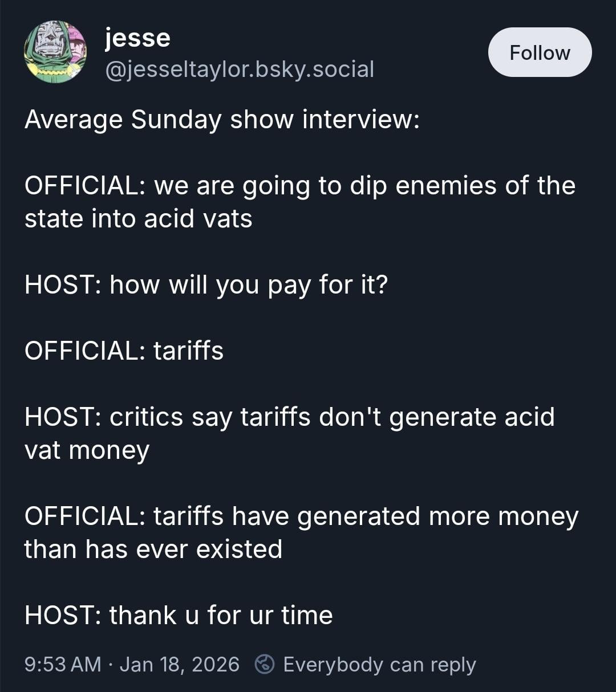Click the "Everybody can reply" label
This screenshot has width=616, height=692.
tap(379, 665)
